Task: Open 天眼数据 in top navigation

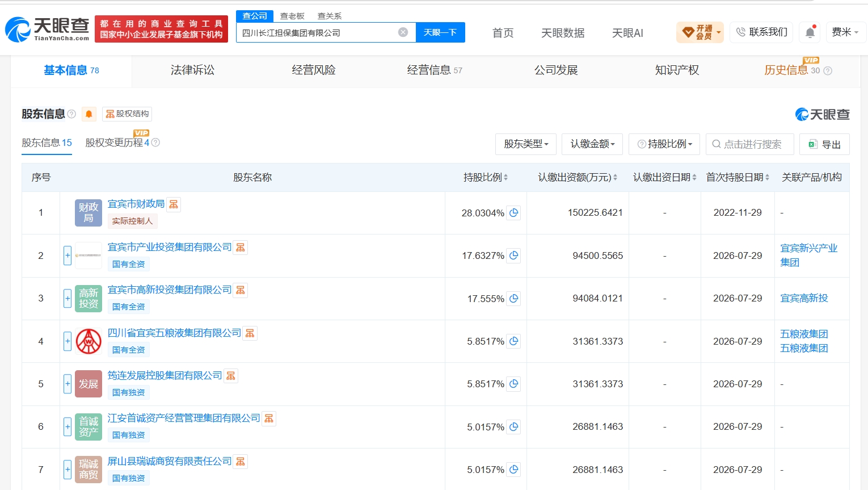Action: click(x=563, y=33)
